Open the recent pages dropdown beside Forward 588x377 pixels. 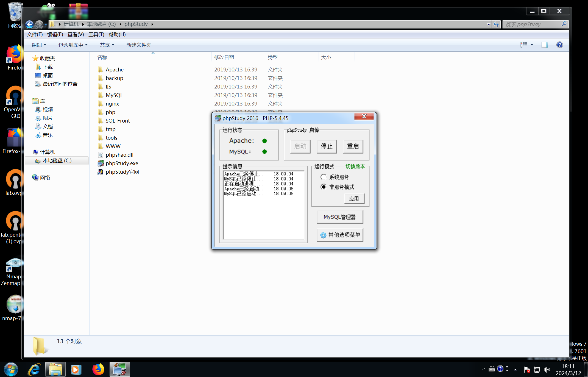pos(46,24)
